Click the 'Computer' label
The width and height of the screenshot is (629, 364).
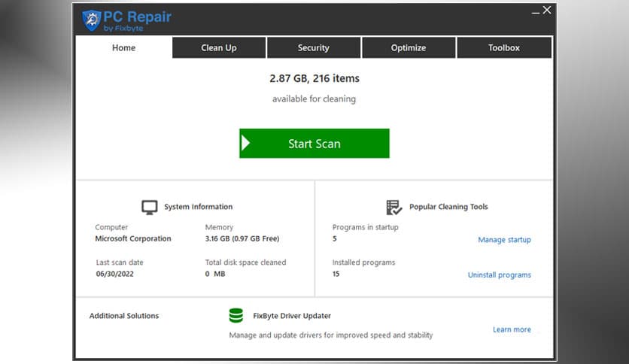(x=111, y=227)
